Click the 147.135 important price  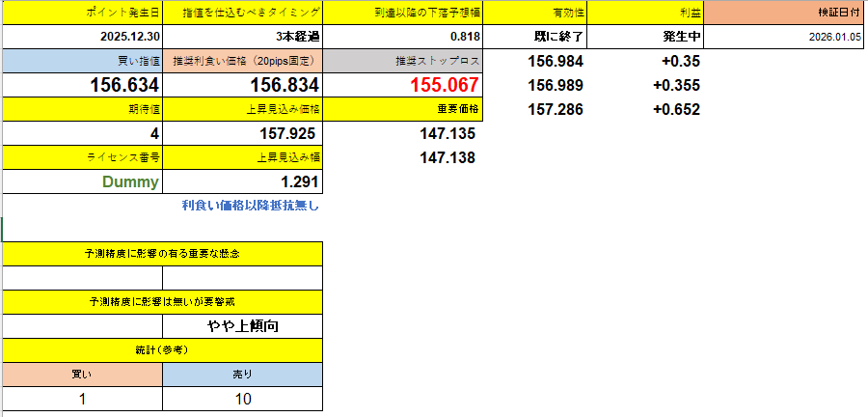(x=403, y=133)
